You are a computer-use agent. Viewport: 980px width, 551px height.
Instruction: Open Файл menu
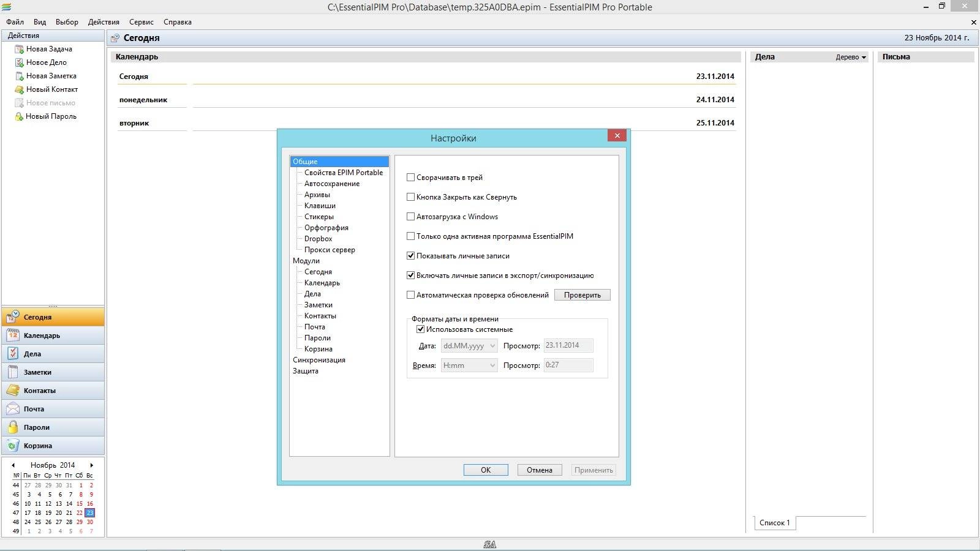[15, 22]
